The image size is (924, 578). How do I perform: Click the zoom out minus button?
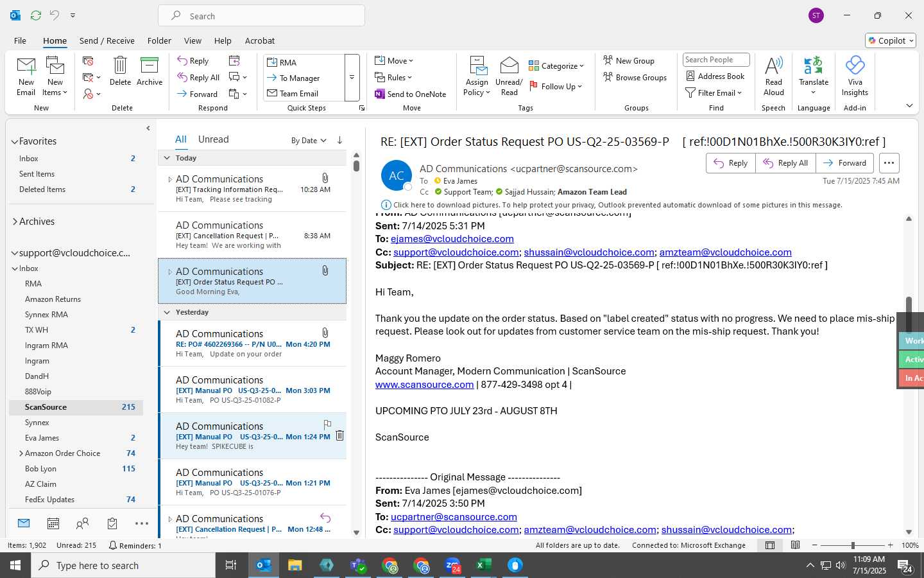click(x=815, y=545)
